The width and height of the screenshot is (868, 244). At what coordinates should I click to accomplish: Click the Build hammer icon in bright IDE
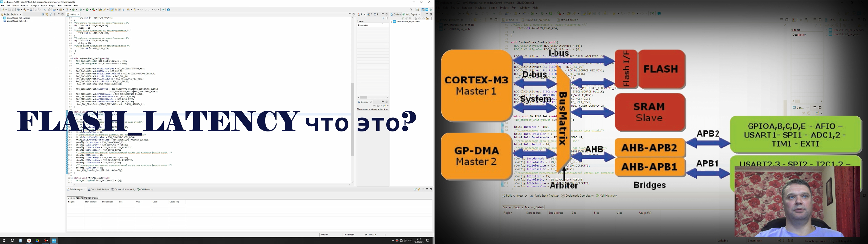[x=25, y=10]
